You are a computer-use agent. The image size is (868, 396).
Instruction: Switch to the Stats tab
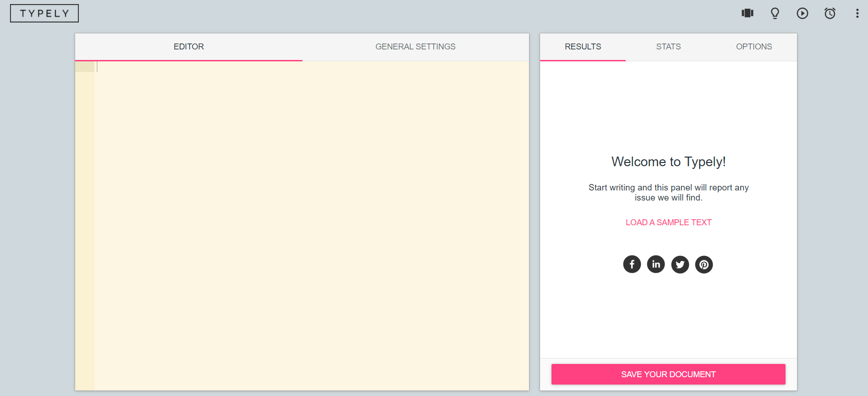pos(668,47)
